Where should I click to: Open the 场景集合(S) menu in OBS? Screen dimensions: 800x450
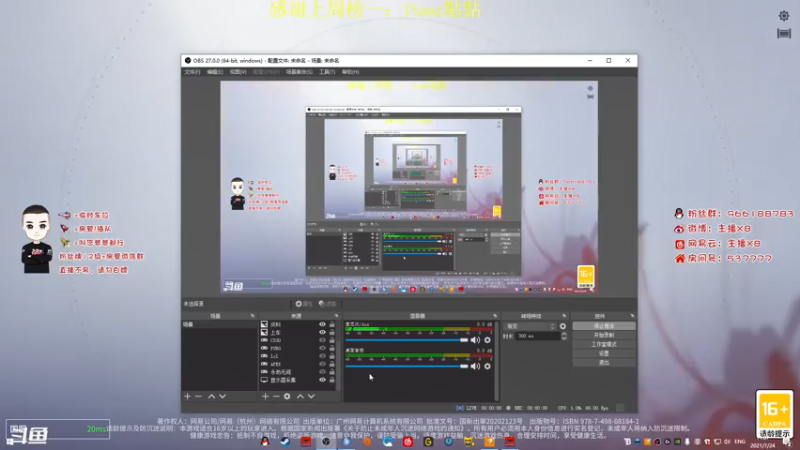299,72
